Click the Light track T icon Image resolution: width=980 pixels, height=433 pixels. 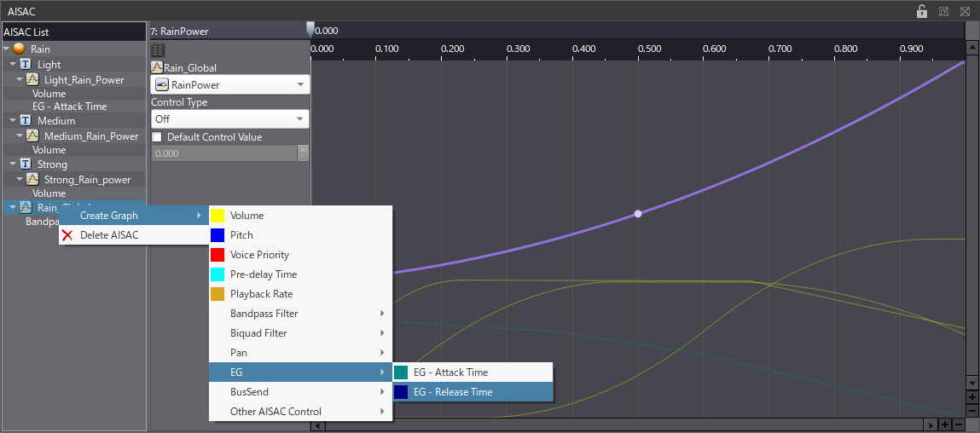tap(26, 65)
